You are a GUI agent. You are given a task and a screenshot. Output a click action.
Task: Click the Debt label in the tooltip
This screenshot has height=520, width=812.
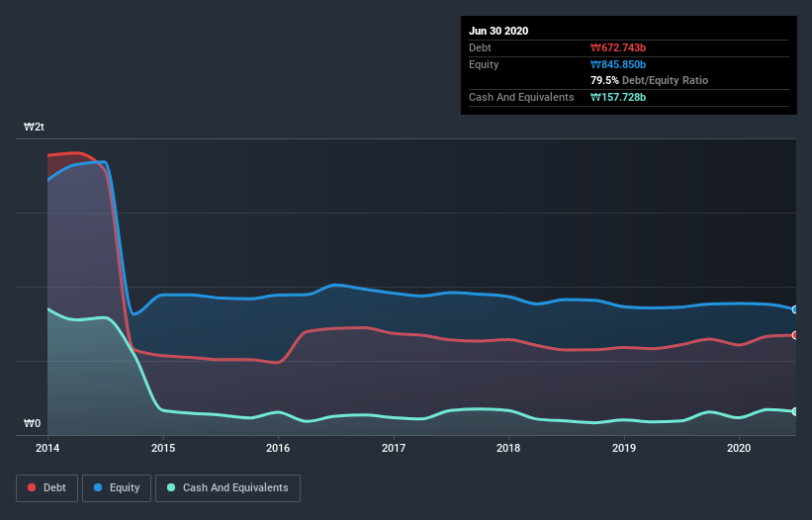(x=480, y=47)
